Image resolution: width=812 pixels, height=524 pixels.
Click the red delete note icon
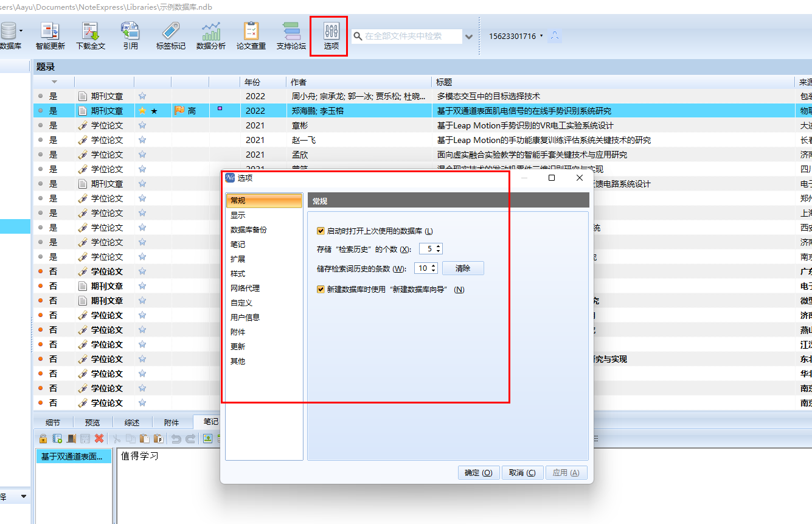point(99,439)
